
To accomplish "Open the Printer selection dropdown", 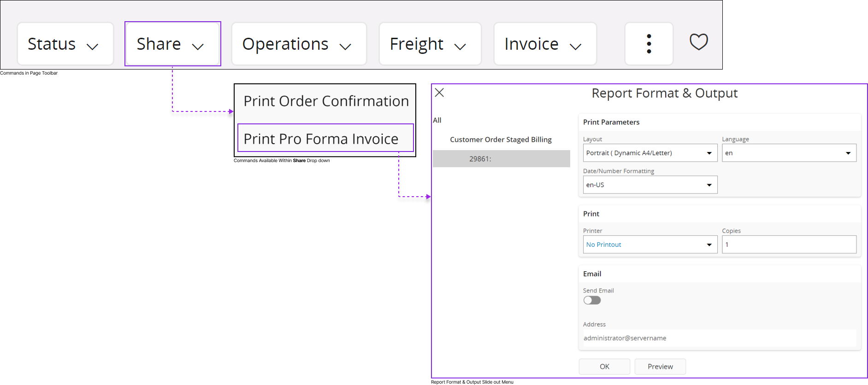I will pos(650,245).
